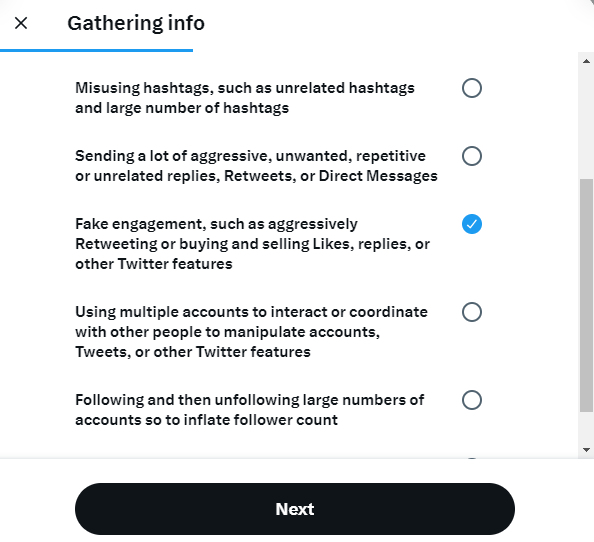
Task: Click the Next button
Action: (295, 509)
